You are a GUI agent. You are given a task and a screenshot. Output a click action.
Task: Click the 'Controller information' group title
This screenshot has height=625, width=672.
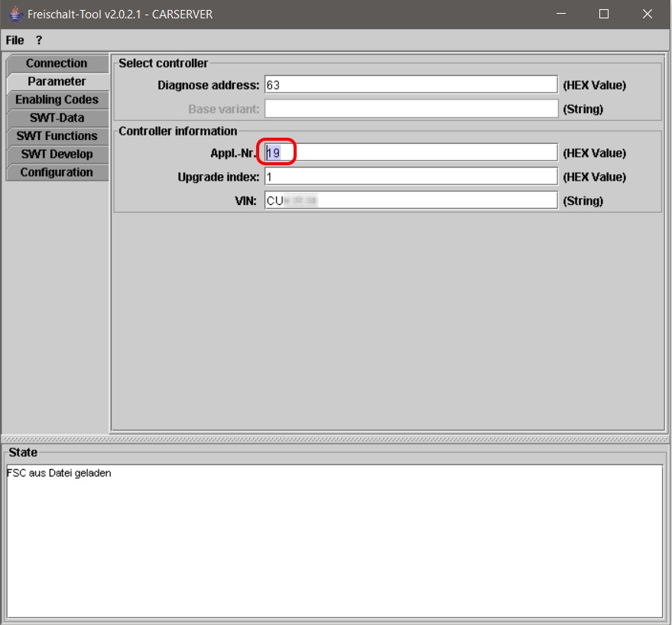(178, 131)
